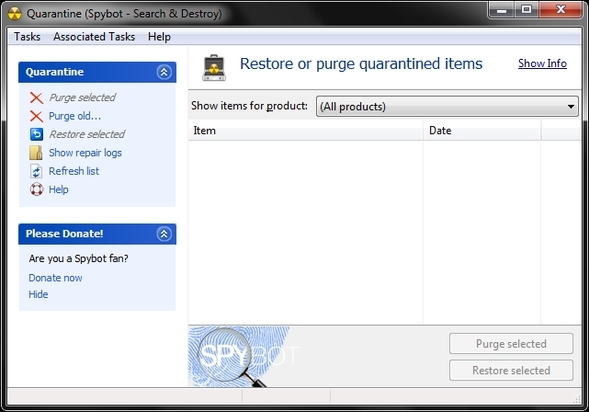Open the Help menu in menu bar
Image resolution: width=589 pixels, height=412 pixels.
point(159,37)
